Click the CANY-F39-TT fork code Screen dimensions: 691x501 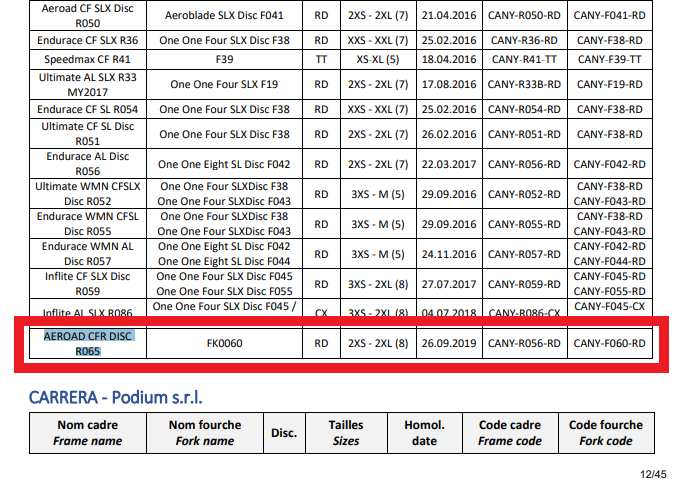tap(609, 59)
